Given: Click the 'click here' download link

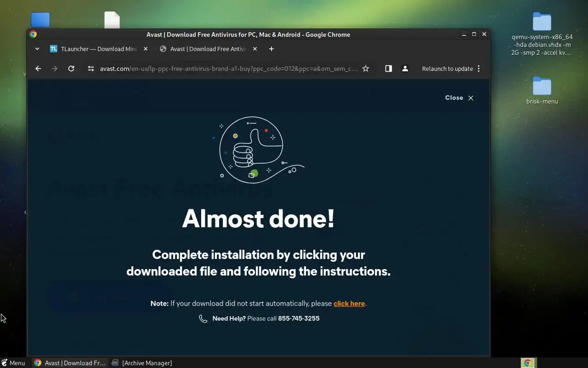Looking at the screenshot, I should [349, 304].
